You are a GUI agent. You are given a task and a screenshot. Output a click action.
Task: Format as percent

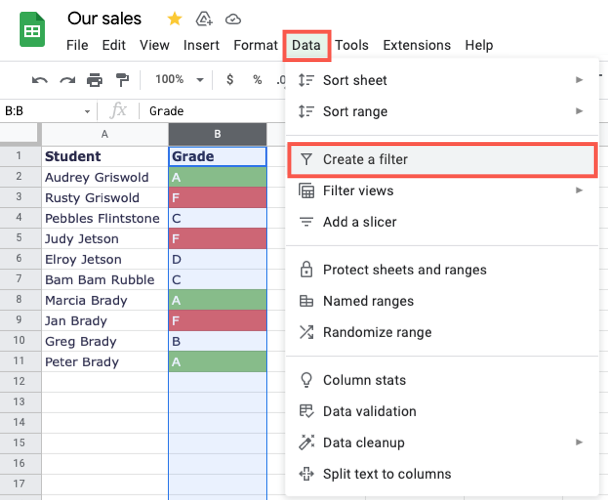(x=257, y=80)
